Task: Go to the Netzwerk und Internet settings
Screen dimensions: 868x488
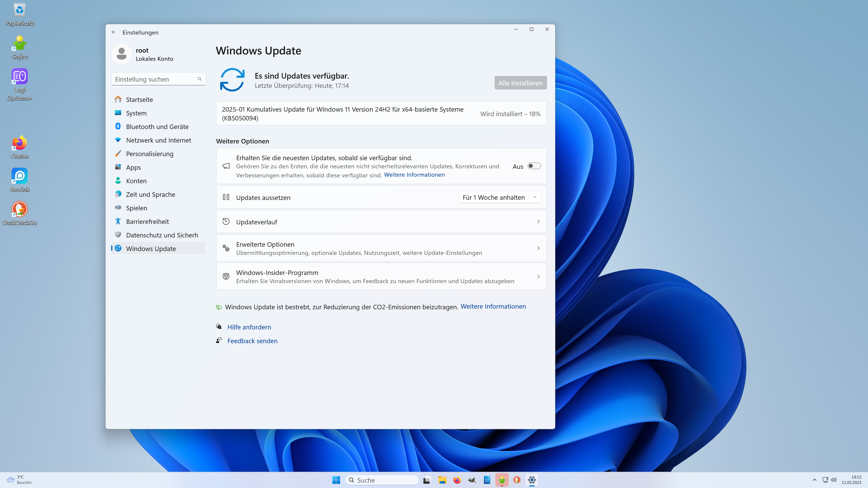Action: point(158,140)
